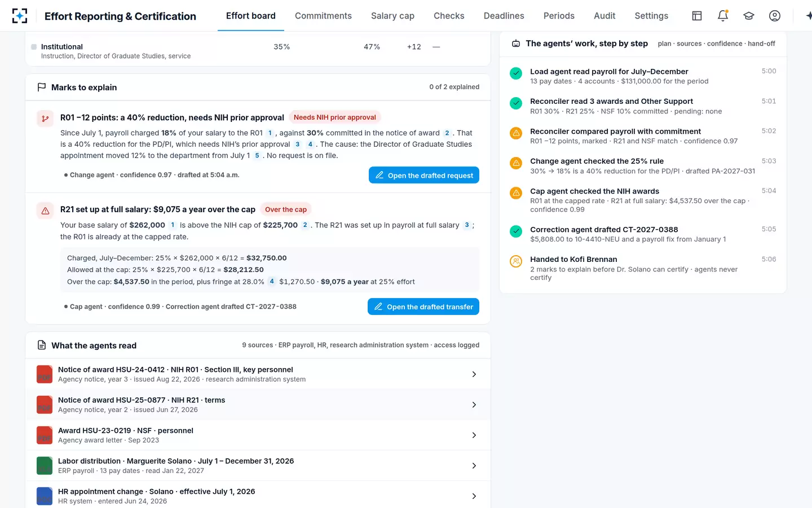
Task: Click the blue file icon for HR appointment change
Action: [x=45, y=496]
